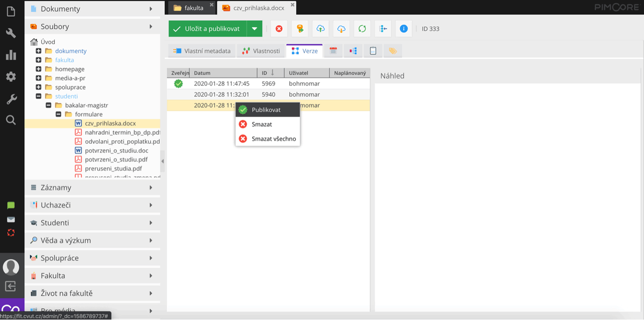Click the blue info icon
Image resolution: width=644 pixels, height=320 pixels.
404,29
